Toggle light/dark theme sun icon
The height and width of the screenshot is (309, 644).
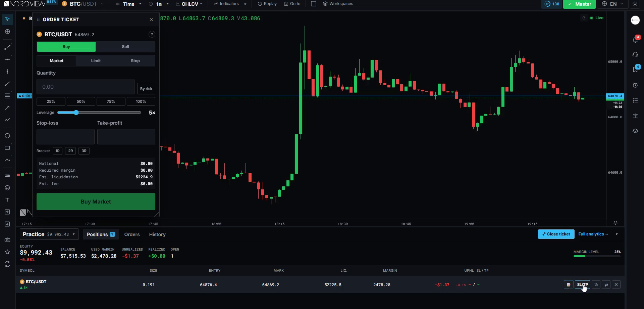point(635,4)
